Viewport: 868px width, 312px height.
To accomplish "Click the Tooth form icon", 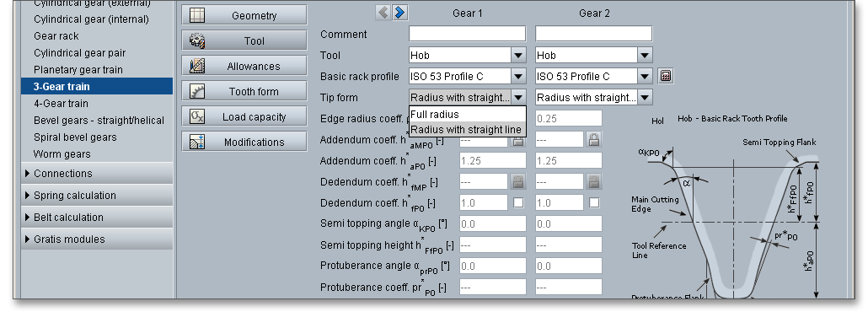I will (197, 91).
